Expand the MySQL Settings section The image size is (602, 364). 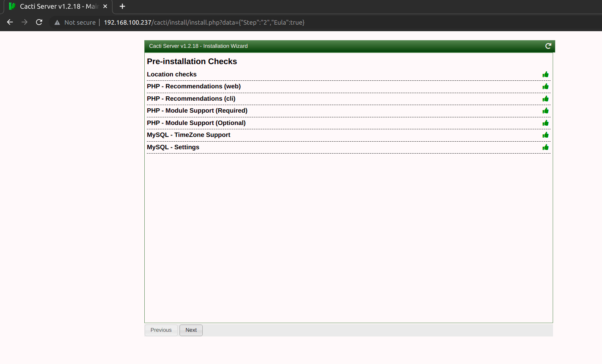click(173, 147)
